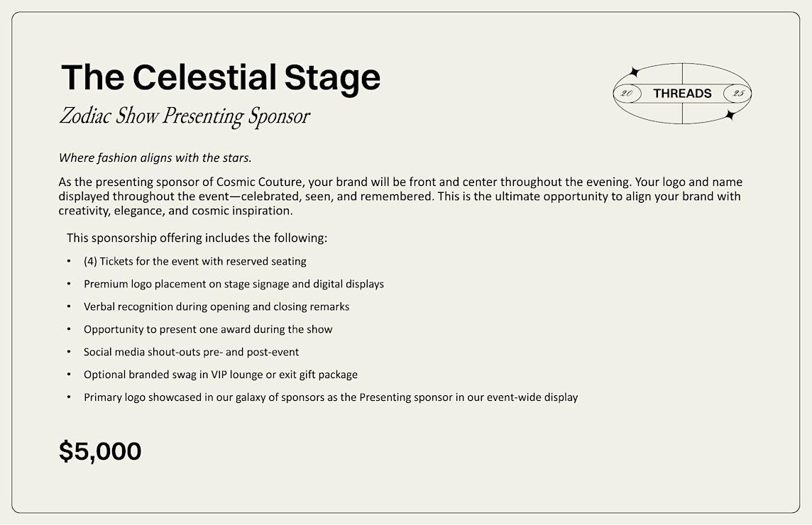Click 'This sponsorship offering includes the following' line

(x=197, y=238)
